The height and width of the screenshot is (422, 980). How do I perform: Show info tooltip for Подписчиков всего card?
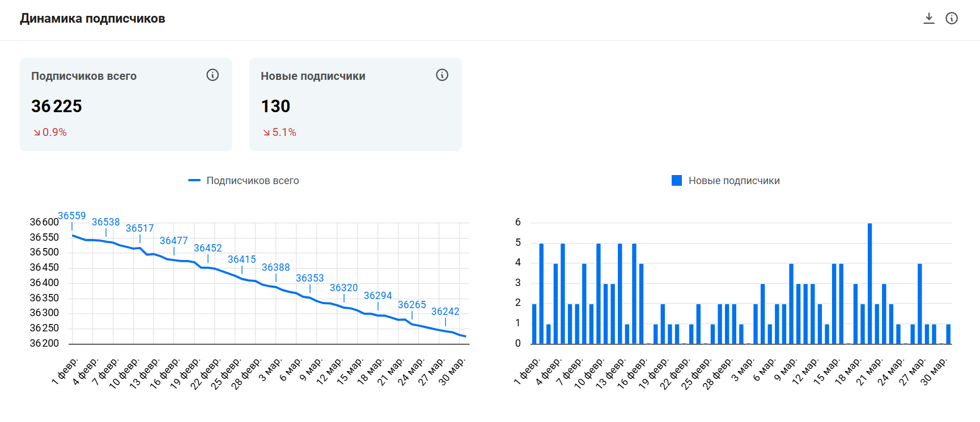pyautogui.click(x=213, y=75)
